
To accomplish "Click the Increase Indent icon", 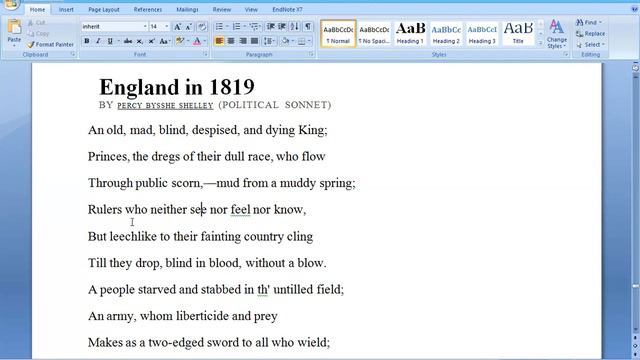I will (x=282, y=27).
